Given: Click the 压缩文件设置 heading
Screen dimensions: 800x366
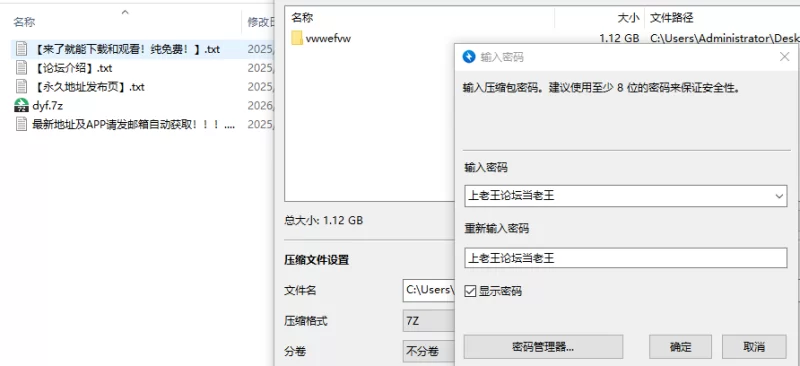Looking at the screenshot, I should [x=316, y=260].
